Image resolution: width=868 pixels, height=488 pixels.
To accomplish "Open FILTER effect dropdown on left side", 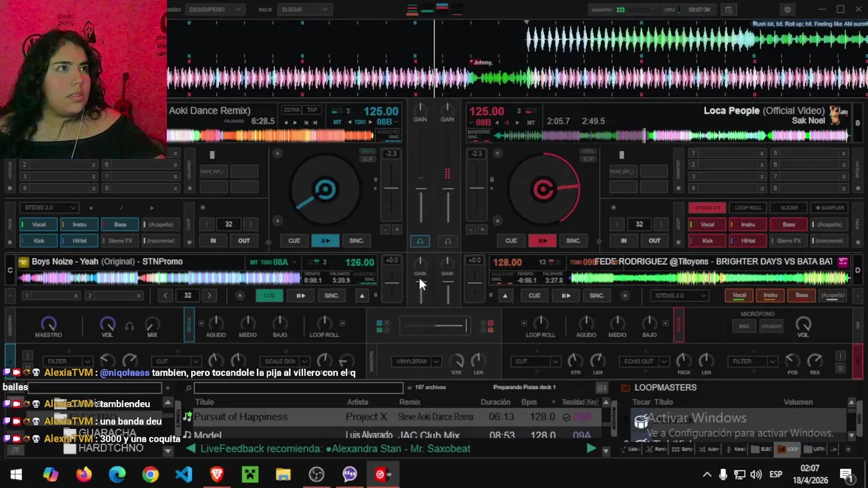I will point(68,361).
